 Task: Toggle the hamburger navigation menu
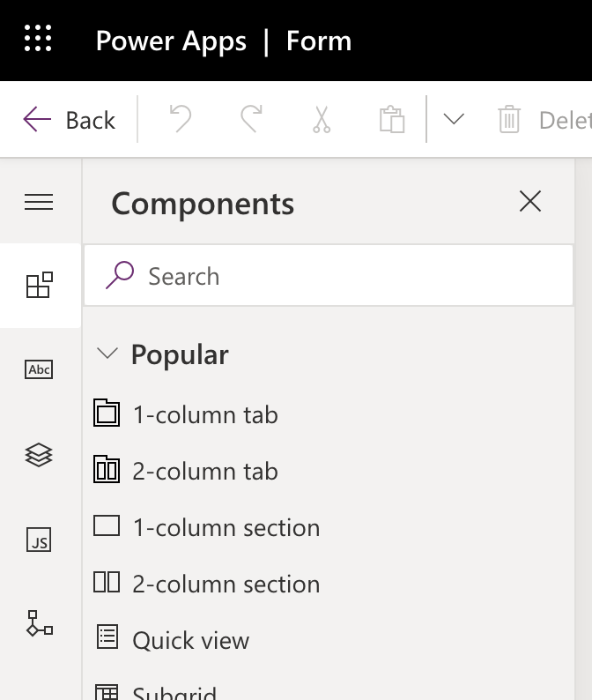tap(40, 202)
